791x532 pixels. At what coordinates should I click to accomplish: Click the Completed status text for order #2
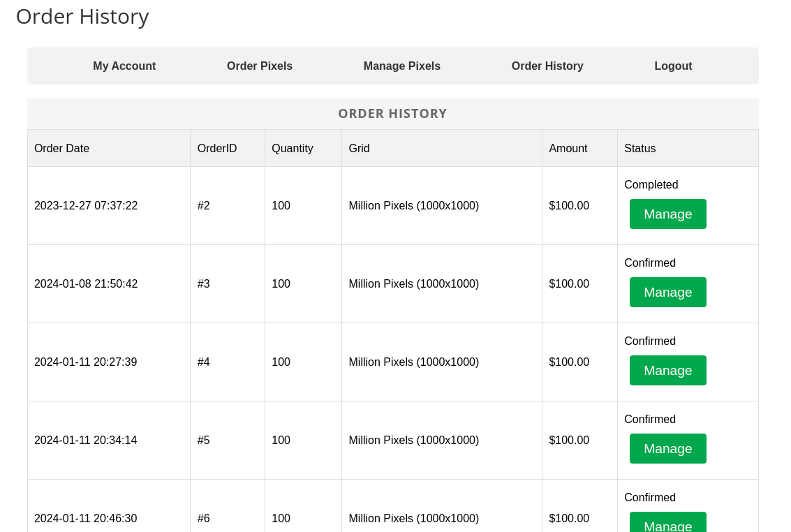point(651,185)
